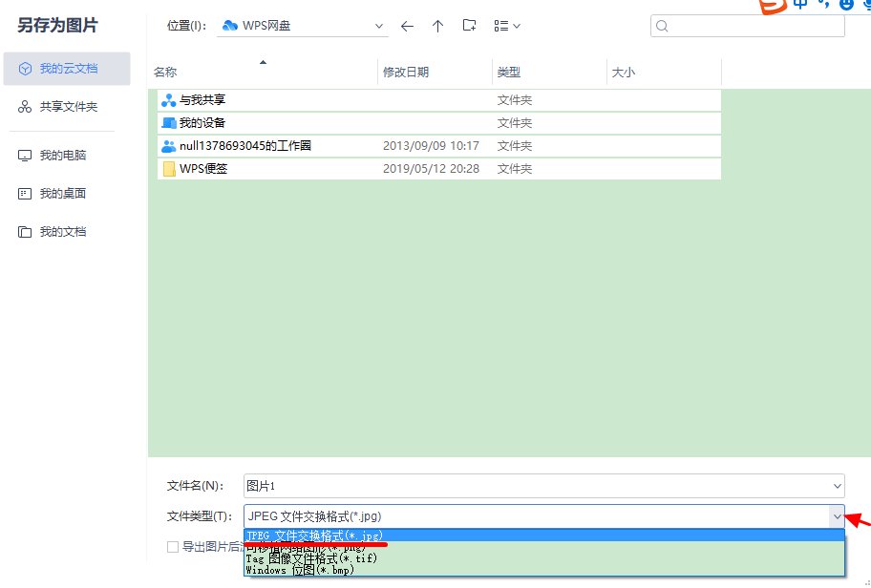This screenshot has height=588, width=871.
Task: Click the 文件名 input showing 图片1
Action: [382, 486]
